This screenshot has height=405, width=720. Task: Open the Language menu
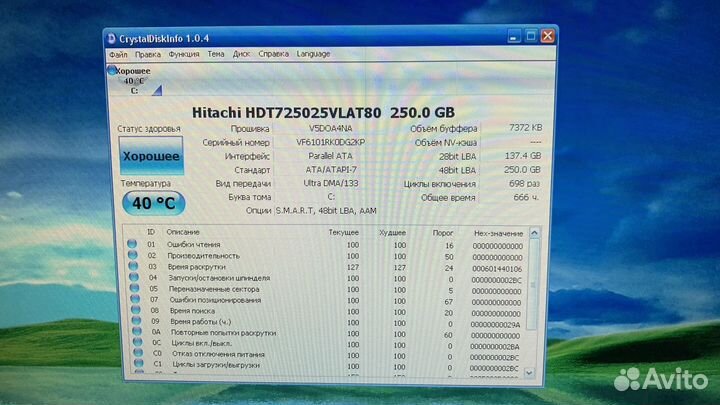point(313,54)
